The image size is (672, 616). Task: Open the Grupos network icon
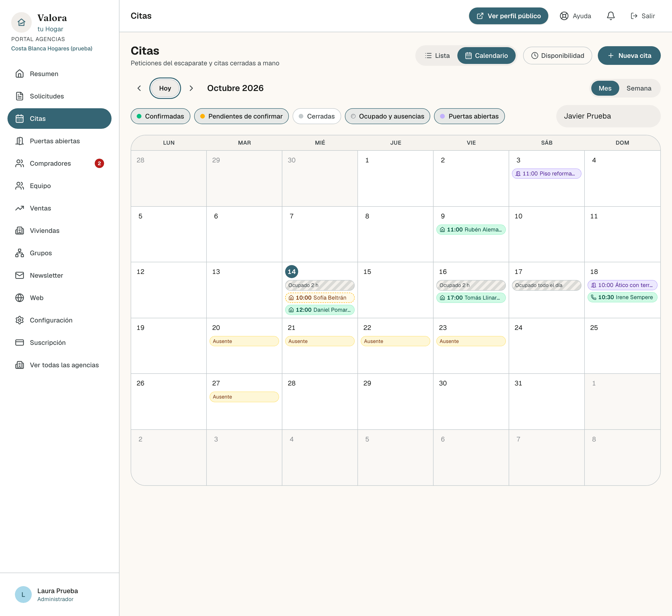20,253
